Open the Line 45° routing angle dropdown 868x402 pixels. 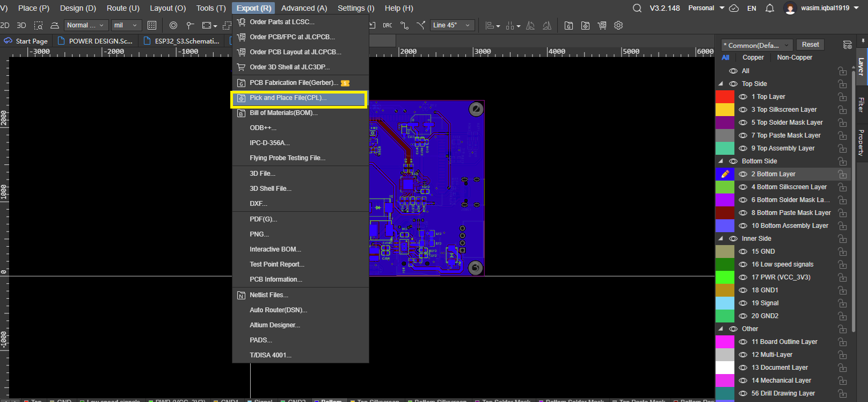tap(453, 25)
